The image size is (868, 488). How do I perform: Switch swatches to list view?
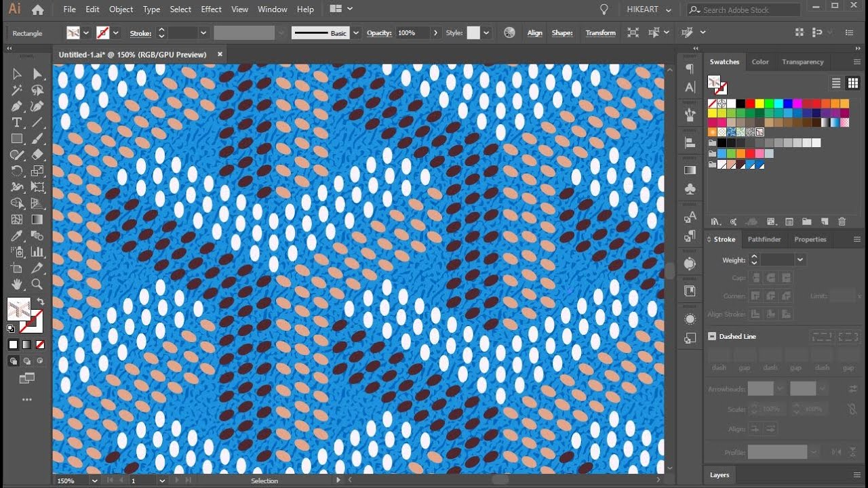click(836, 83)
